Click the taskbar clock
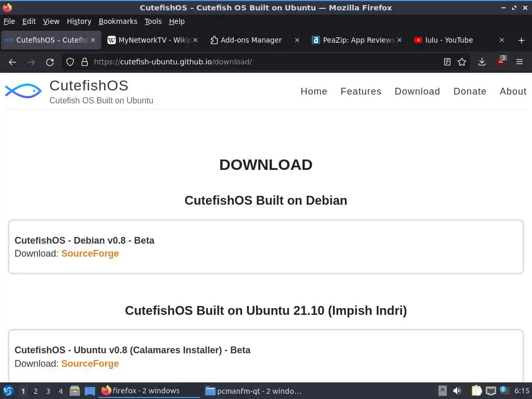532x399 pixels. pos(522,391)
